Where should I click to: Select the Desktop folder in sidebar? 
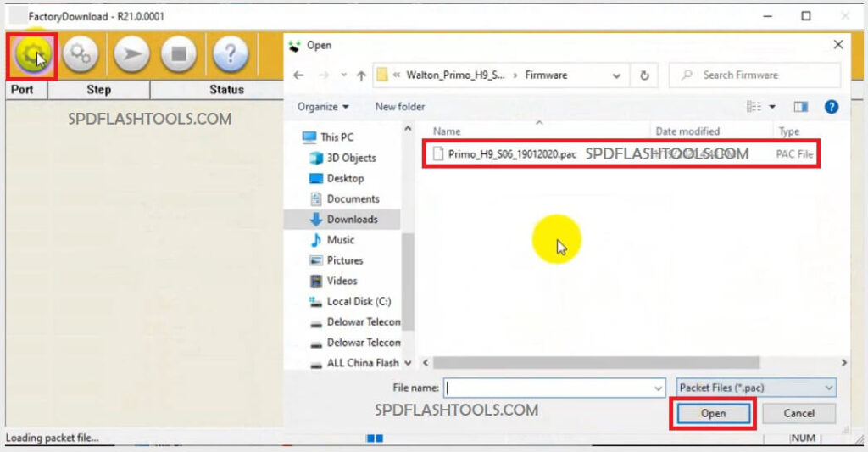[336, 178]
